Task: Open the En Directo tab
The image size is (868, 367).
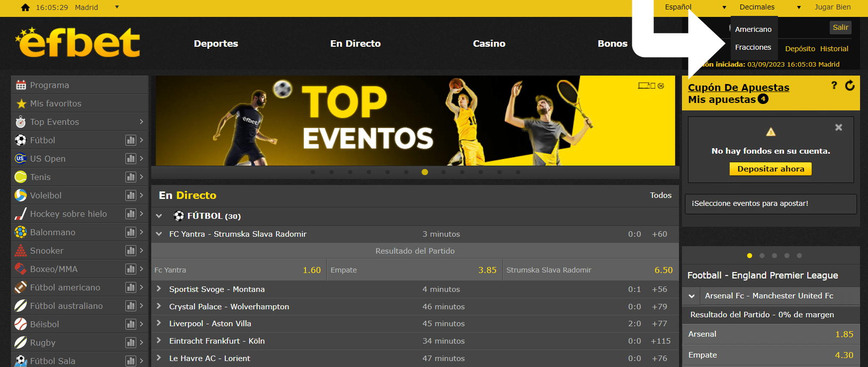Action: click(x=355, y=44)
